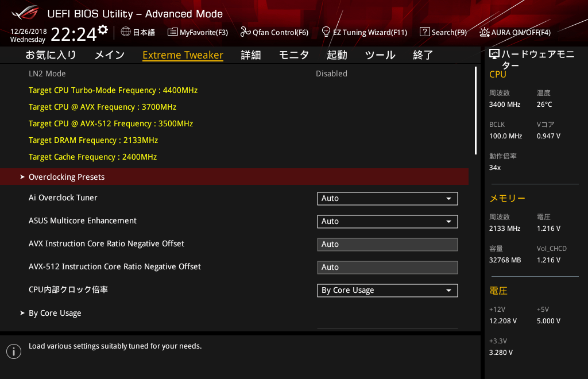Switch to the 起動 tab

336,55
